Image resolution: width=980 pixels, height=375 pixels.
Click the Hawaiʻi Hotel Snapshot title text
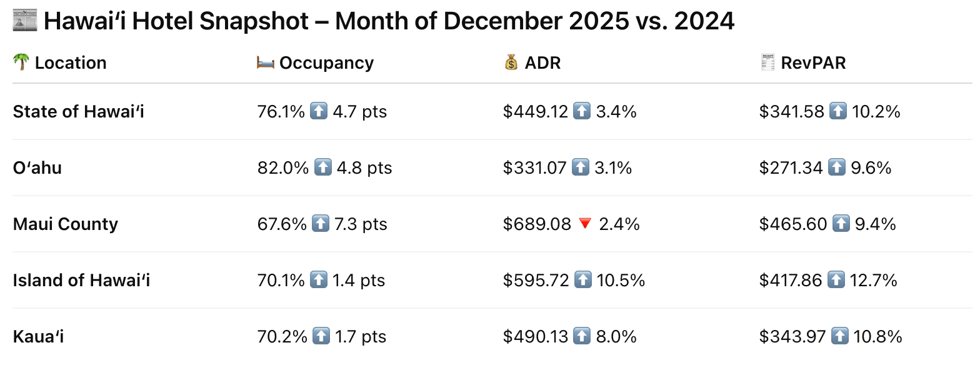pyautogui.click(x=389, y=21)
